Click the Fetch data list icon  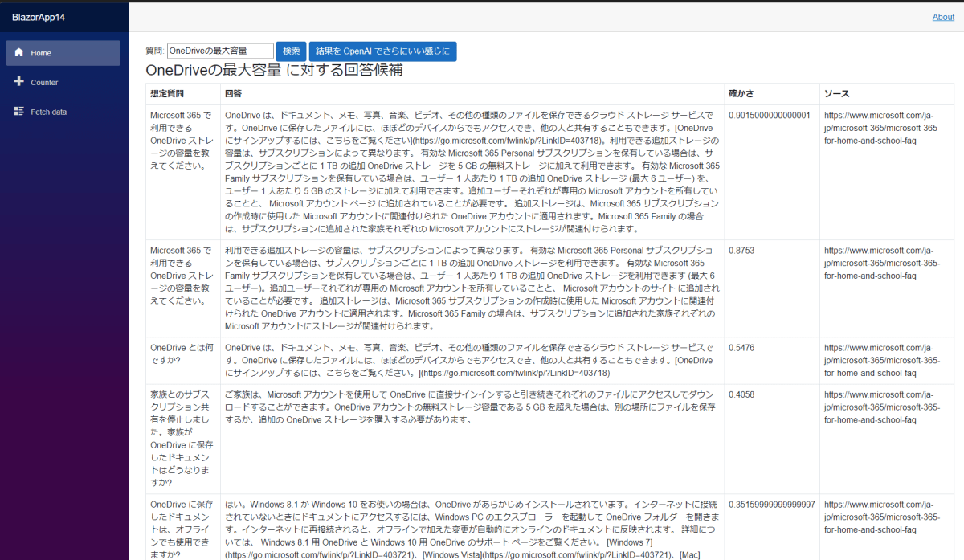point(19,112)
